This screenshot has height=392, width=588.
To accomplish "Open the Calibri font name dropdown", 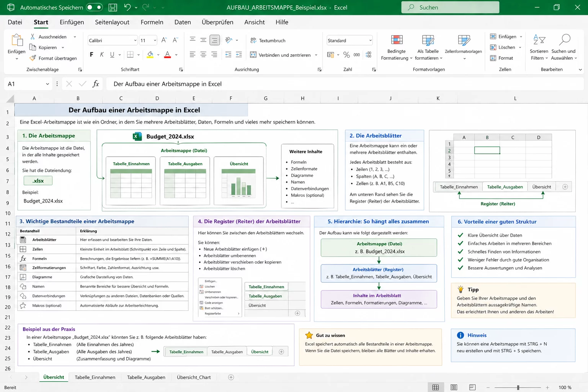I will [x=135, y=41].
